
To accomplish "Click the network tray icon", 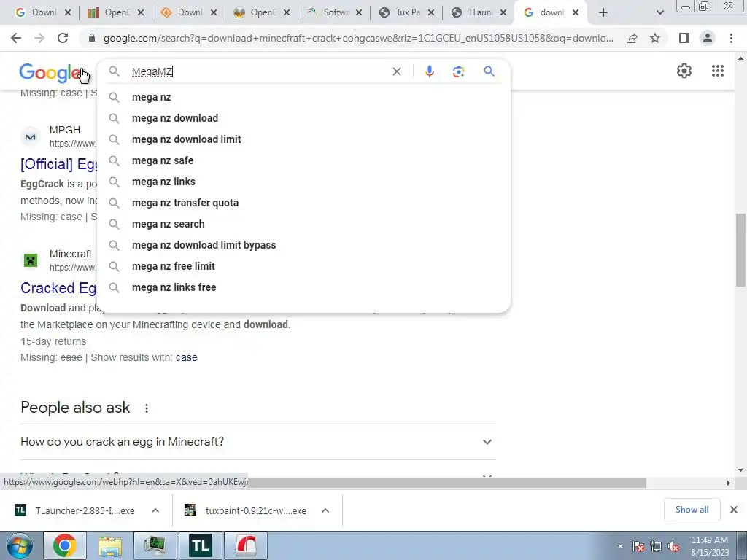I will tap(656, 546).
